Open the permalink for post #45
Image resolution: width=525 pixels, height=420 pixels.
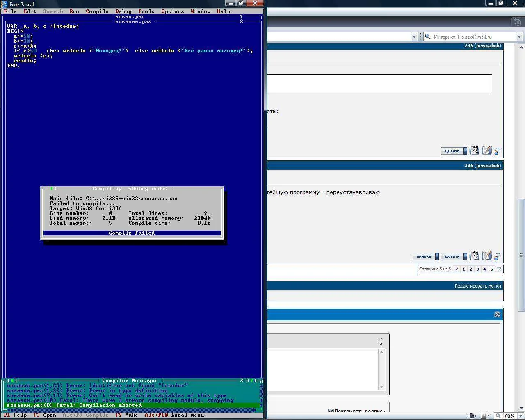point(488,46)
